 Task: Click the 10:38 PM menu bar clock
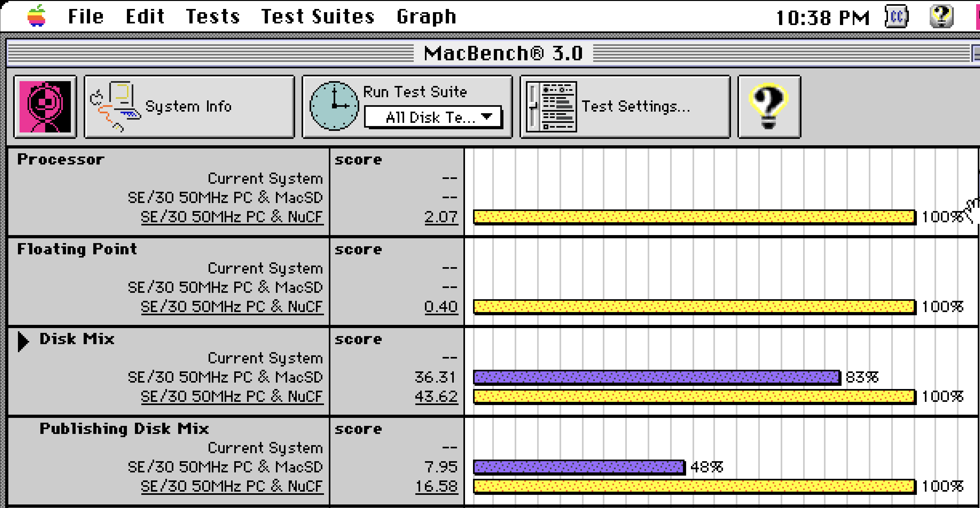pyautogui.click(x=823, y=18)
